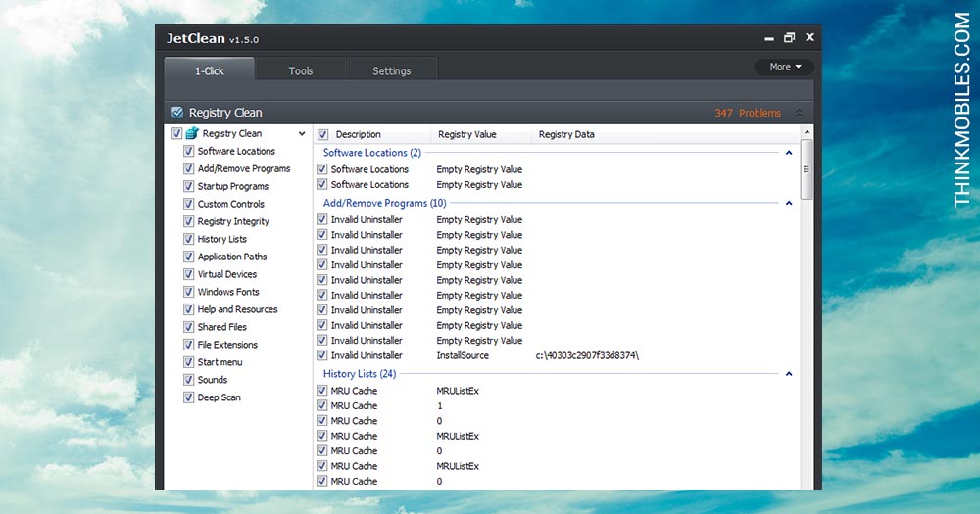Uncheck Add/Remove Programs in the left tree
Image resolution: width=980 pixels, height=514 pixels.
point(188,168)
